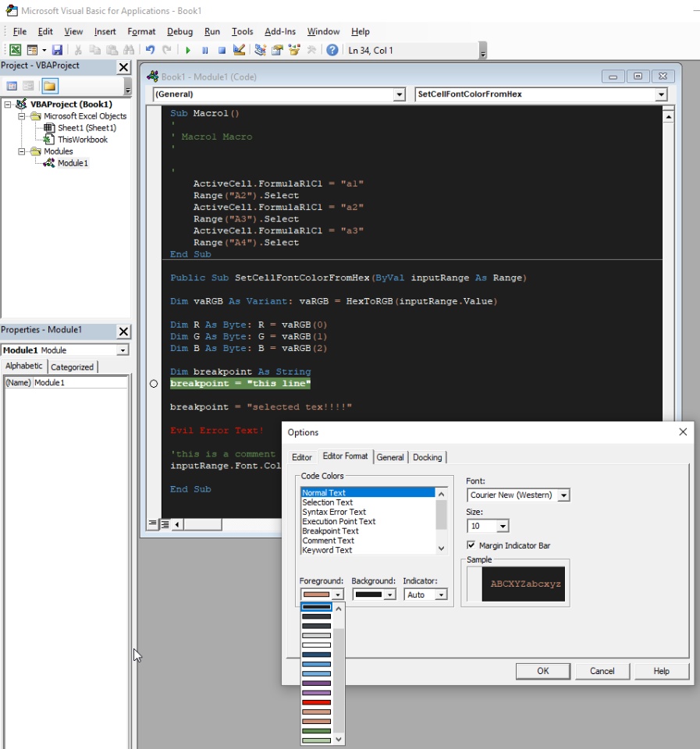Switch to Procedure View at code window bottom

(x=152, y=524)
